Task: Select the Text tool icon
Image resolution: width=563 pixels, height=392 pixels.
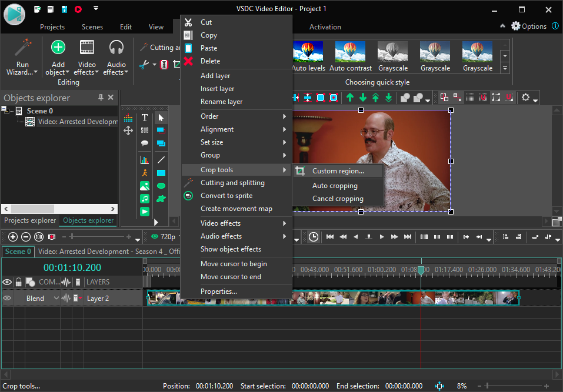Action: click(x=144, y=118)
